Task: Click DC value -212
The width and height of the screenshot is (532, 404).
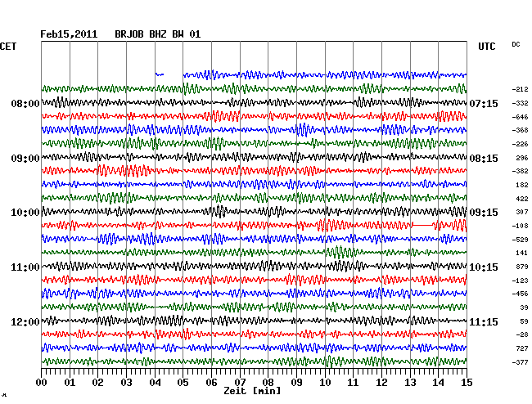Action: 520,89
